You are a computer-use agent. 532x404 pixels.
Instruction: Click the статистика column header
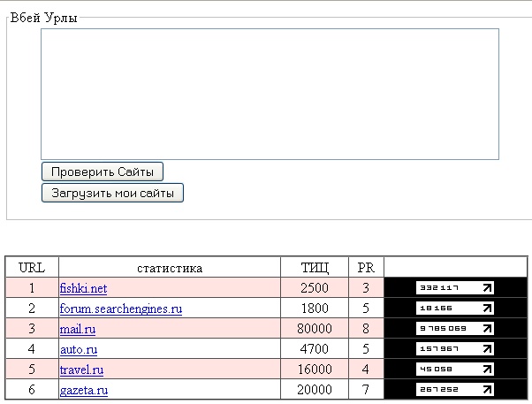[x=170, y=268]
